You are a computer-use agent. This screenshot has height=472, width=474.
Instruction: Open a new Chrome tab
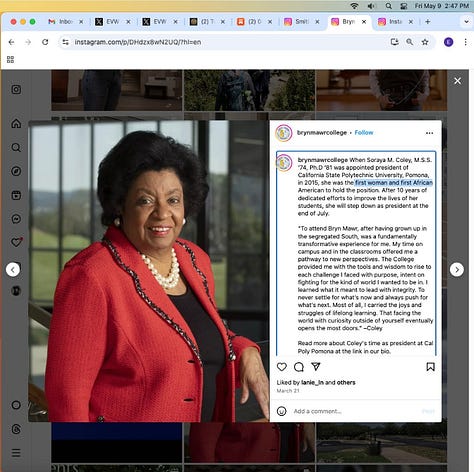(428, 22)
